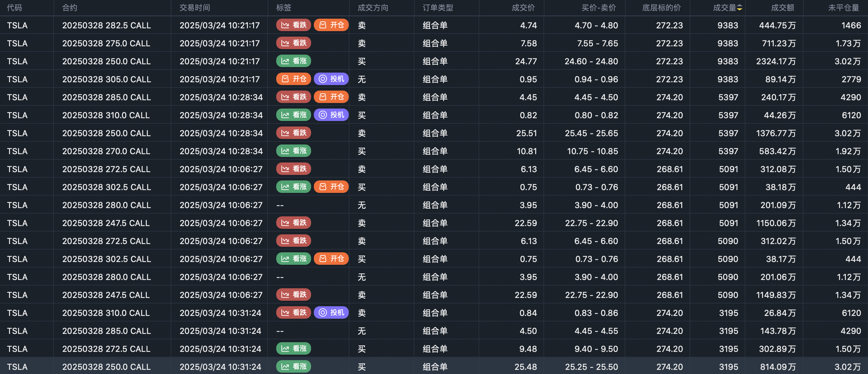Click 看涨 tag on 250.0 CALL 10:21:17 row
The height and width of the screenshot is (374, 868).
click(x=294, y=61)
